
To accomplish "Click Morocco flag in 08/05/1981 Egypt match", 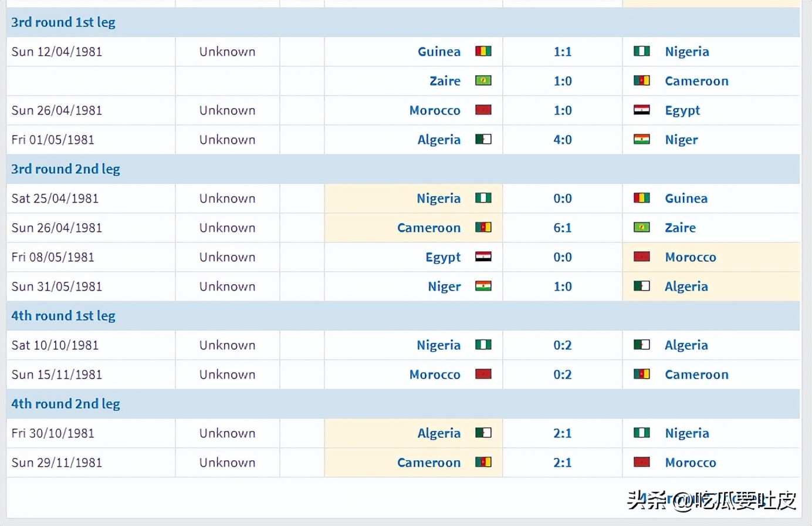I will (x=641, y=257).
